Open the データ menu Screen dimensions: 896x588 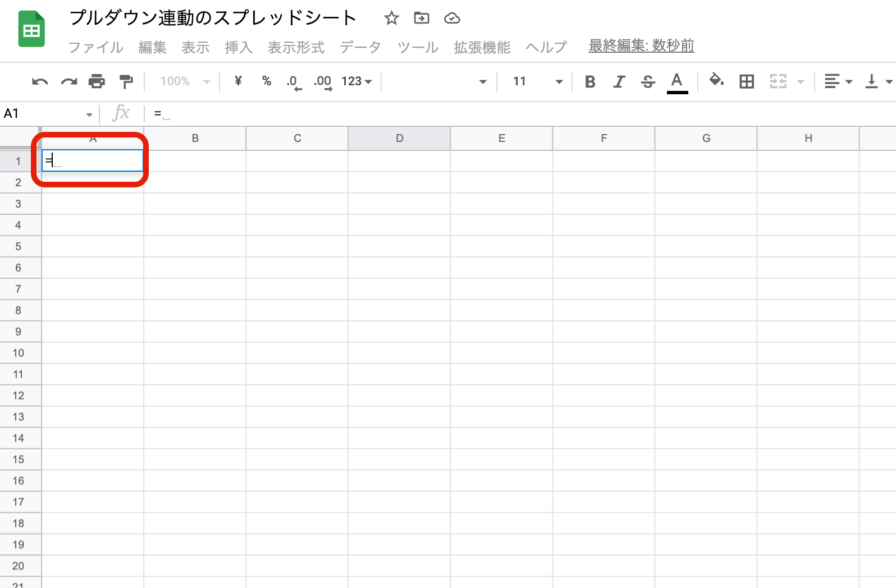[x=360, y=47]
